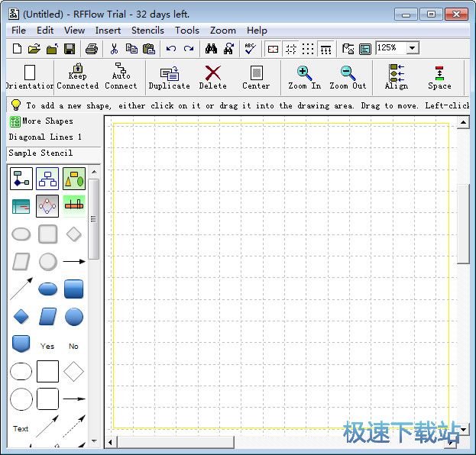Click the Spell Check ABC icon
Image resolution: width=476 pixels, height=455 pixels.
tap(250, 49)
